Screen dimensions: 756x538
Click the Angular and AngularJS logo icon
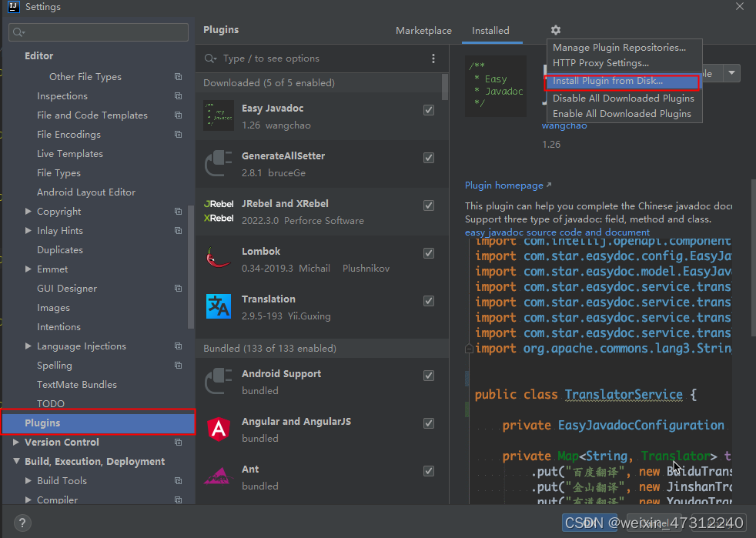click(x=219, y=429)
